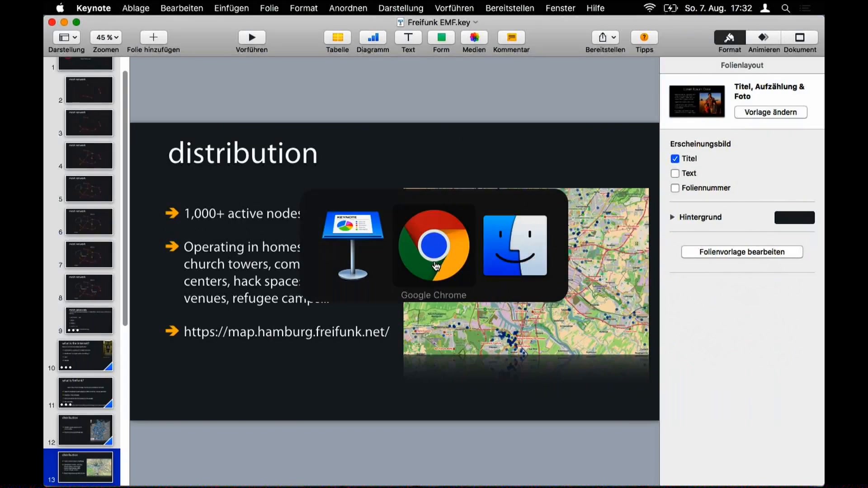Viewport: 868px width, 488px height.
Task: Open the Bereitstellen menu in menu bar
Action: coord(509,8)
